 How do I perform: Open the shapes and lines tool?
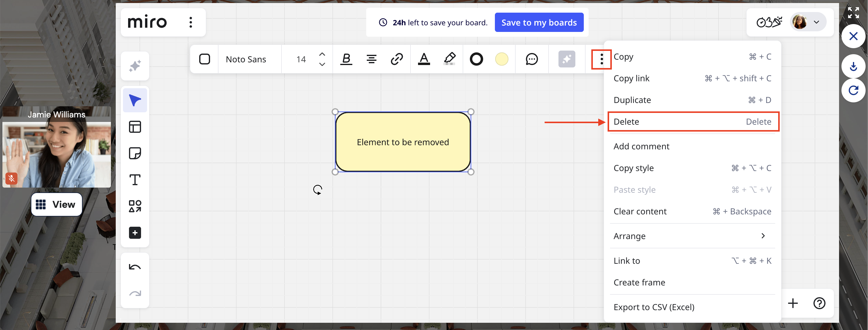[x=135, y=206]
